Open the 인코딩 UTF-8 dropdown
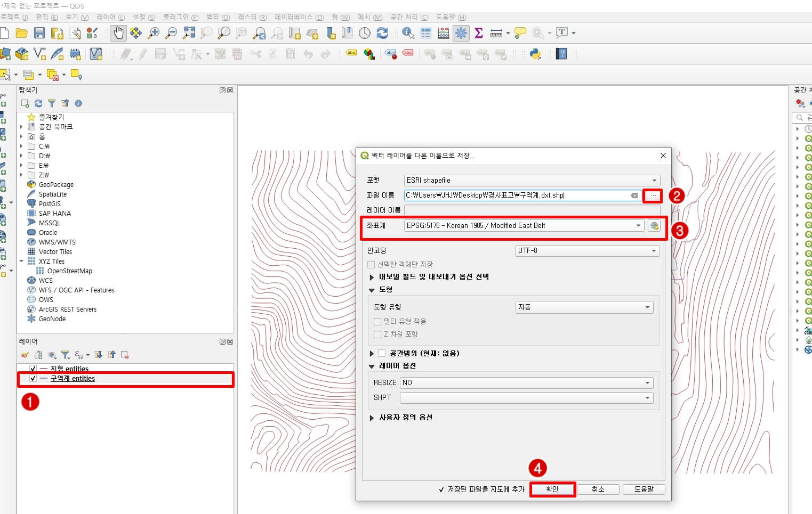The image size is (812, 514). [x=588, y=251]
